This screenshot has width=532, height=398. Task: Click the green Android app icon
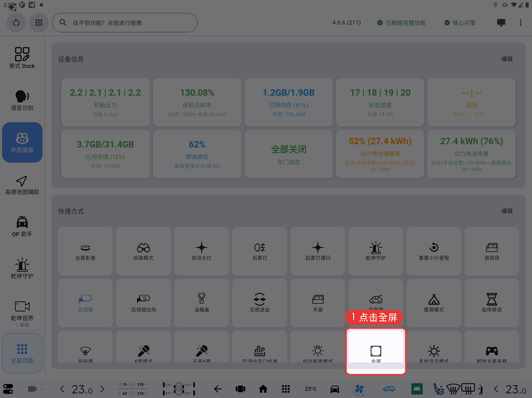tap(417, 389)
